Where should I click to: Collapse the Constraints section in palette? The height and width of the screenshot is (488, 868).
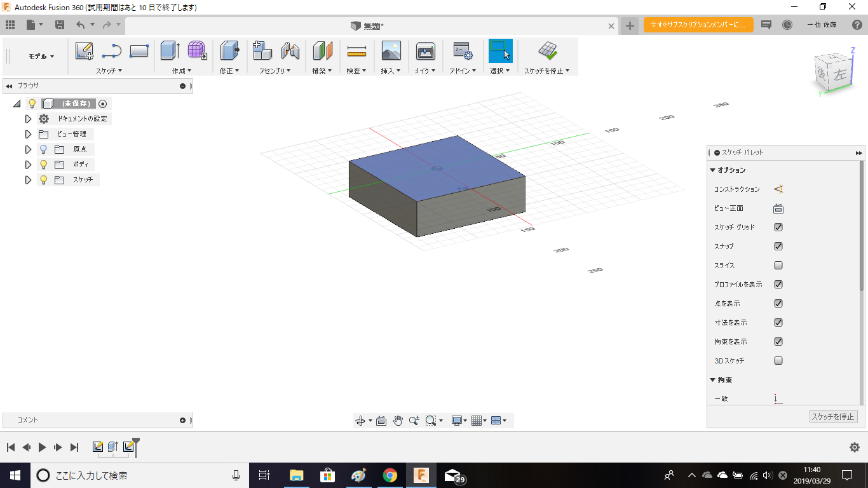(x=712, y=380)
